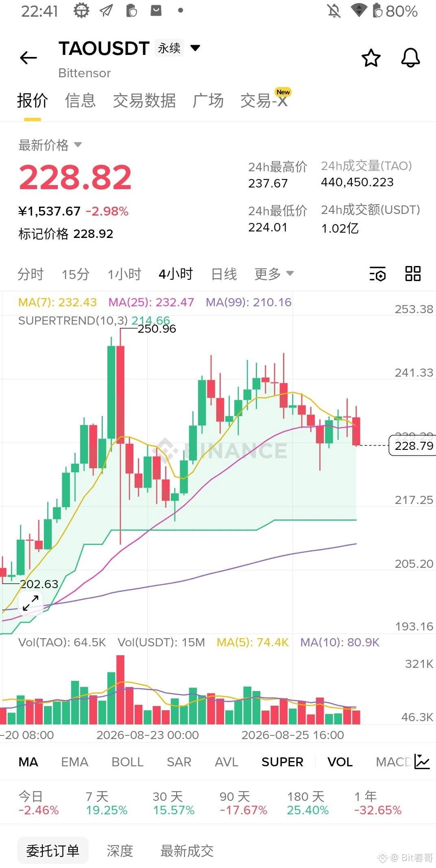
Task: Select the 日线 timeframe
Action: 224,274
